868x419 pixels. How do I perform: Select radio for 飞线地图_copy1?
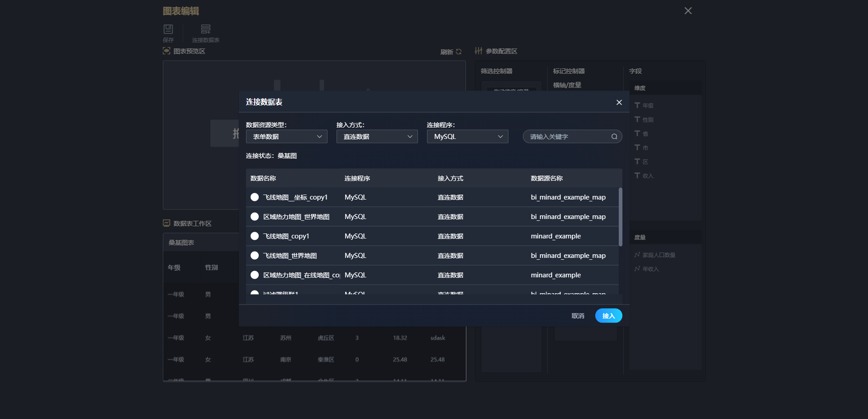coord(255,236)
